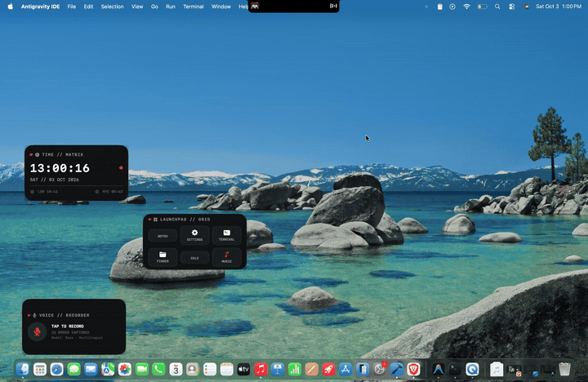Open Spotlight search in the menu bar
The width and height of the screenshot is (588, 382).
point(497,7)
